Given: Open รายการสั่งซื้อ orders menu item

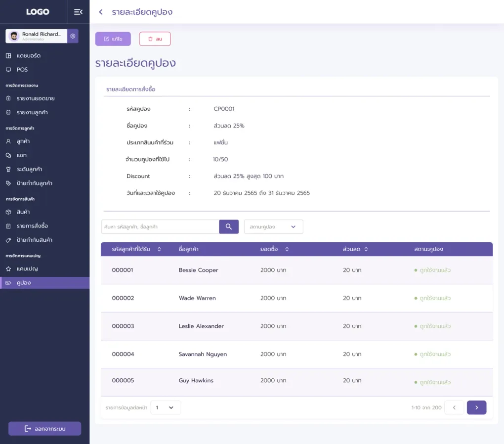Looking at the screenshot, I should [x=44, y=226].
